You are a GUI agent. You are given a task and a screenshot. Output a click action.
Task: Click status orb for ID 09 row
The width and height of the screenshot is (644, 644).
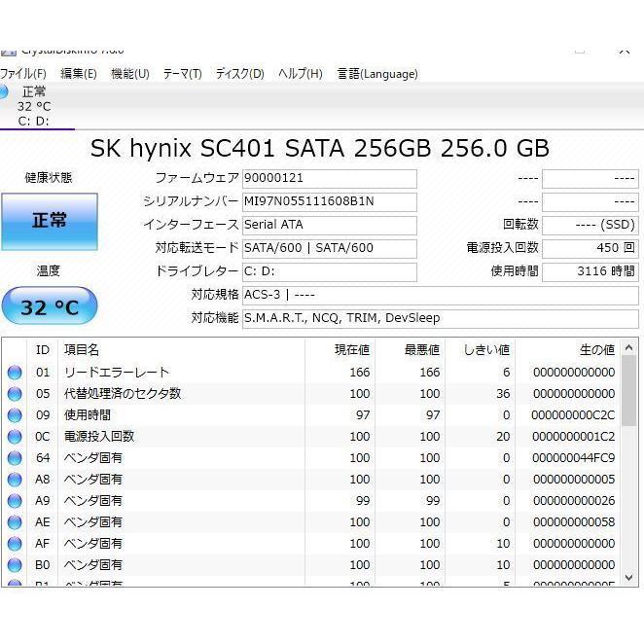coord(15,415)
